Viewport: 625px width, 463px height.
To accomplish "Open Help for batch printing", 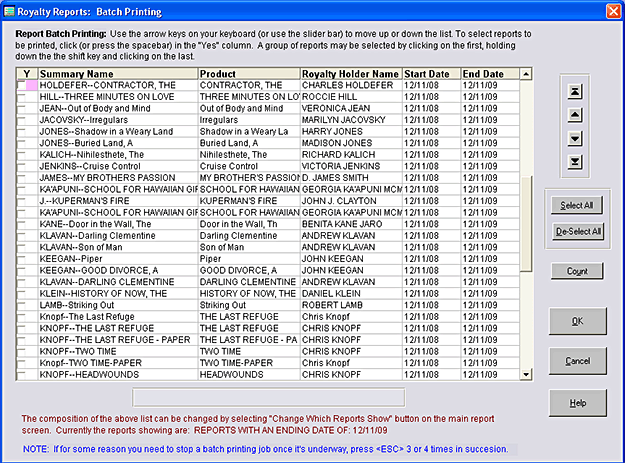I will tap(577, 402).
